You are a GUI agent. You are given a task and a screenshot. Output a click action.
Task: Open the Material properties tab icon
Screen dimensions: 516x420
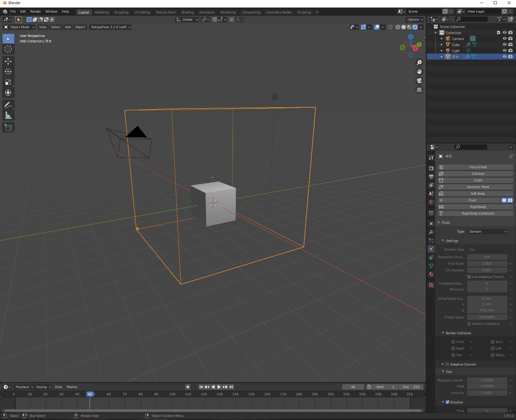point(431,274)
